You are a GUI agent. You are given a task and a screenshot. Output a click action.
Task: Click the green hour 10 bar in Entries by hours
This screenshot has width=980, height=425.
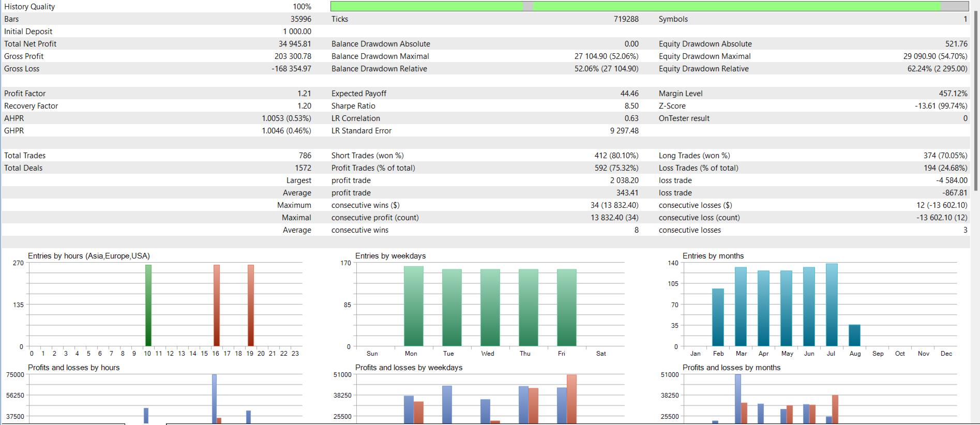[148, 305]
